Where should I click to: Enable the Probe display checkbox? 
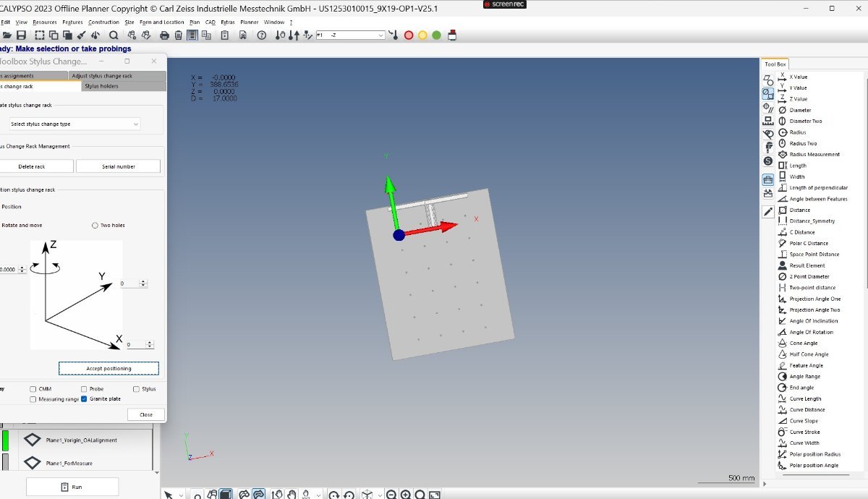click(84, 389)
